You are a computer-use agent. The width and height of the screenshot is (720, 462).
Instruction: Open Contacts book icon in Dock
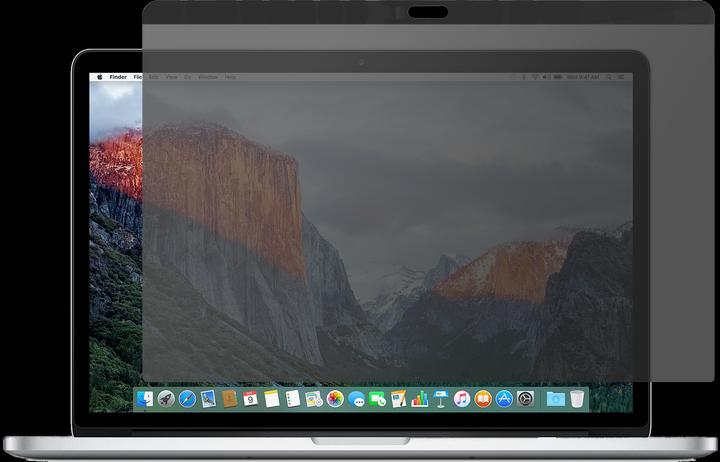click(230, 399)
